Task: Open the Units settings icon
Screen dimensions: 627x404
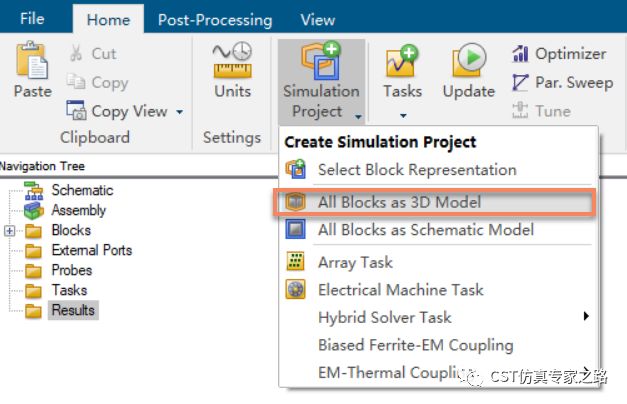Action: tap(232, 59)
